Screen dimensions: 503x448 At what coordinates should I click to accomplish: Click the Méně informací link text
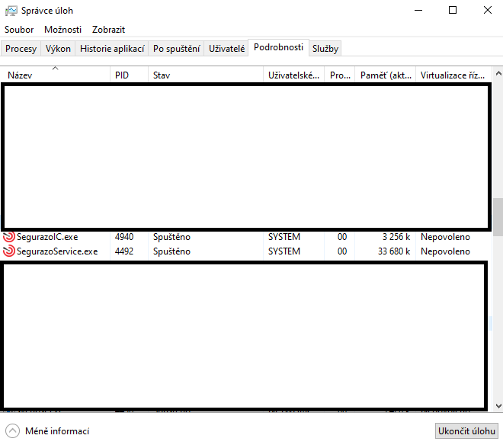click(x=57, y=431)
